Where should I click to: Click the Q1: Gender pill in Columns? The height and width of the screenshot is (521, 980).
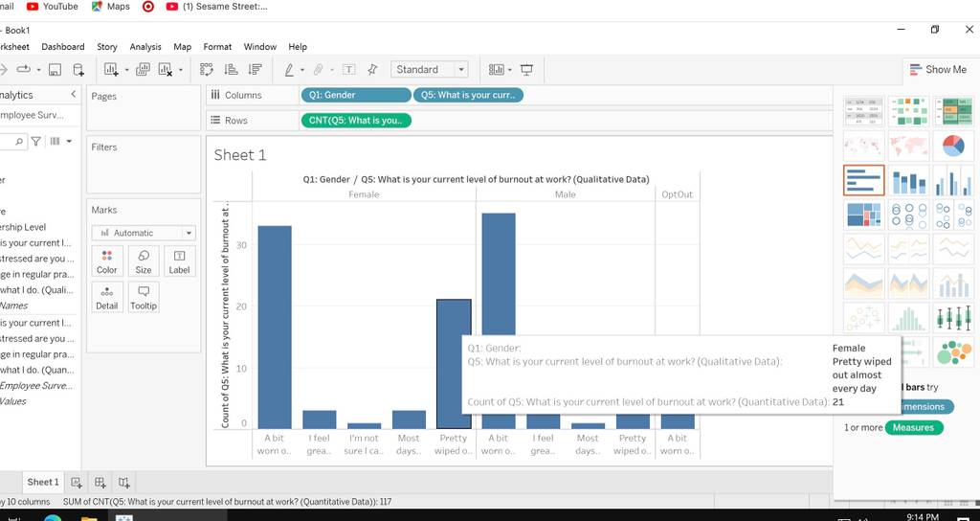click(x=356, y=95)
